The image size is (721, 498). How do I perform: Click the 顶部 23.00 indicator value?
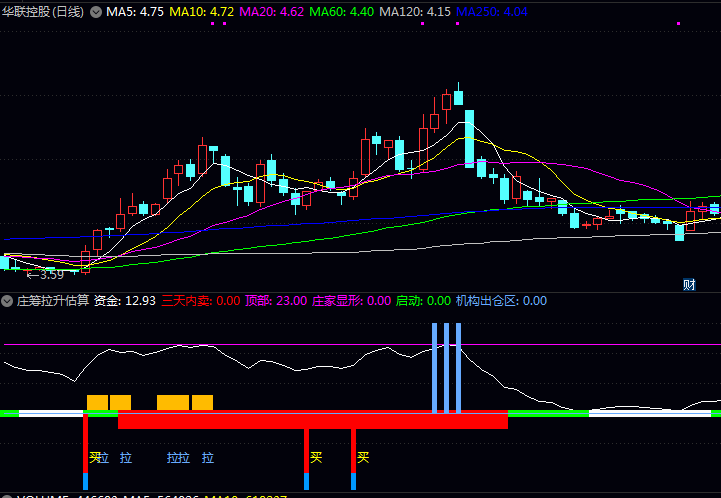click(x=276, y=300)
